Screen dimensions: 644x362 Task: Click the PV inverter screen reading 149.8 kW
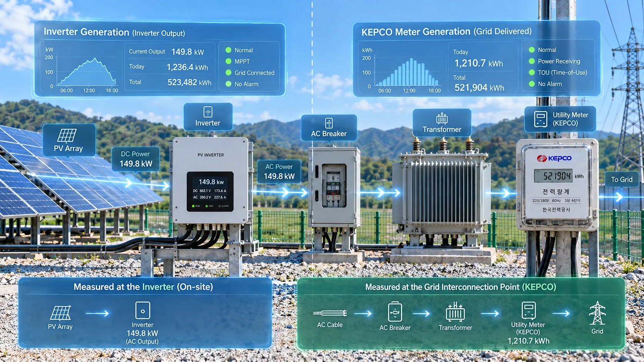coord(210,192)
